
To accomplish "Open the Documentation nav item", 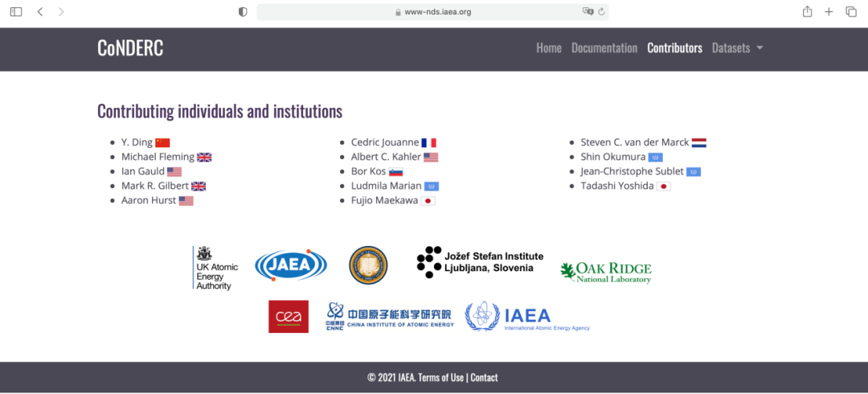I will tap(604, 48).
